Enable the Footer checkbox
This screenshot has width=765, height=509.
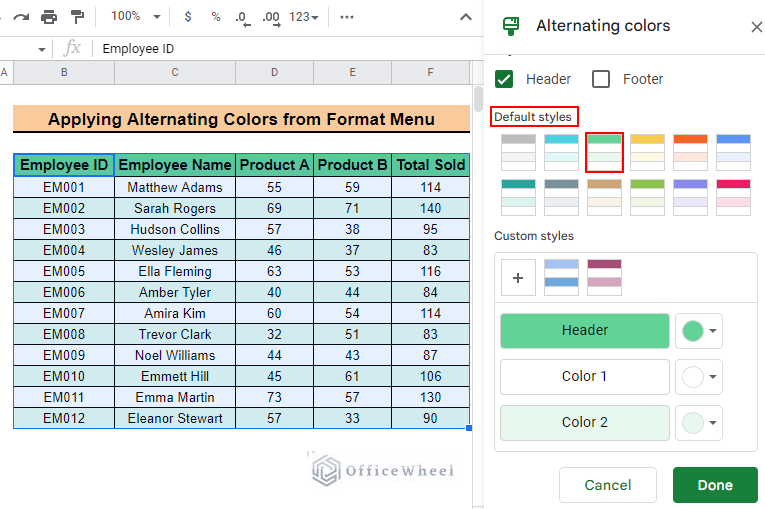[x=601, y=79]
